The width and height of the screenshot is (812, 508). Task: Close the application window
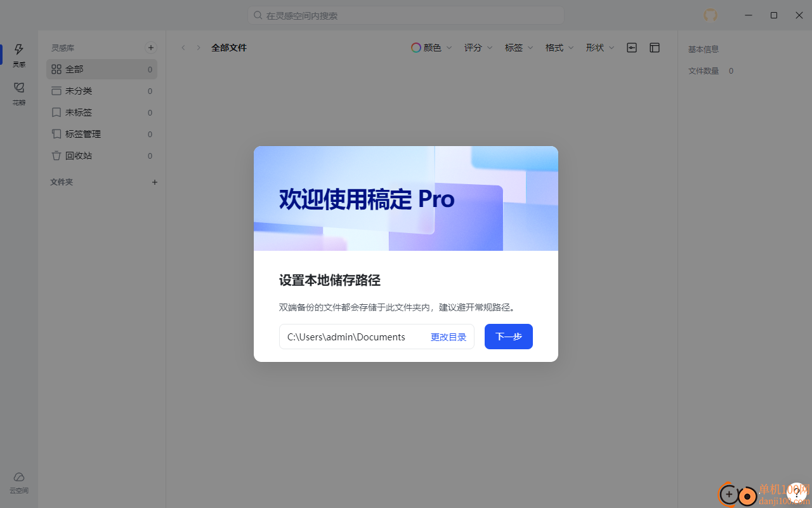point(799,15)
